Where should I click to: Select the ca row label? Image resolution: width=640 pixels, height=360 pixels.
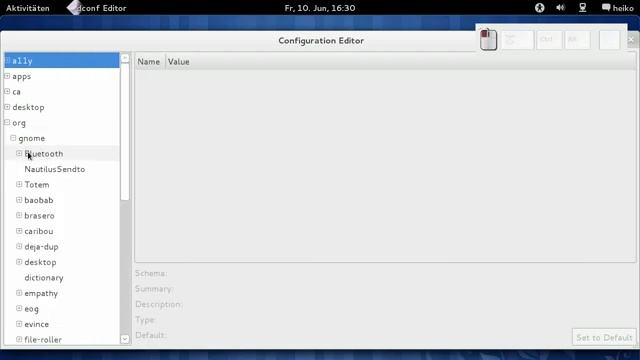pyautogui.click(x=16, y=92)
